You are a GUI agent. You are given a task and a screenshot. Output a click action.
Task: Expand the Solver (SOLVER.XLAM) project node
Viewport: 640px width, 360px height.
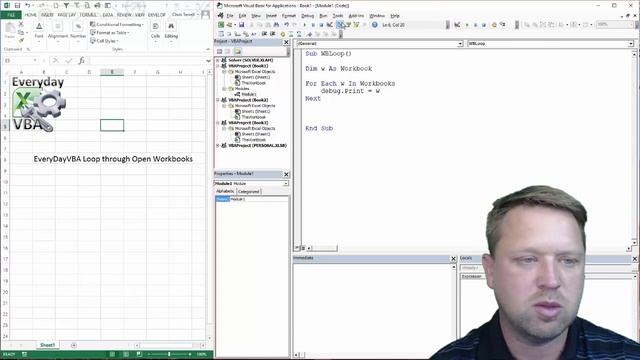point(218,60)
